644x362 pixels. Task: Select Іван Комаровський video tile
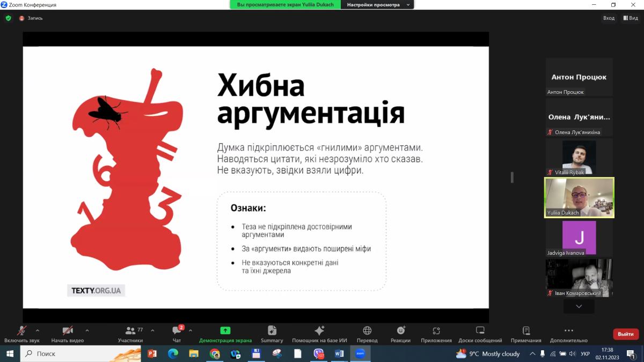coord(579,278)
